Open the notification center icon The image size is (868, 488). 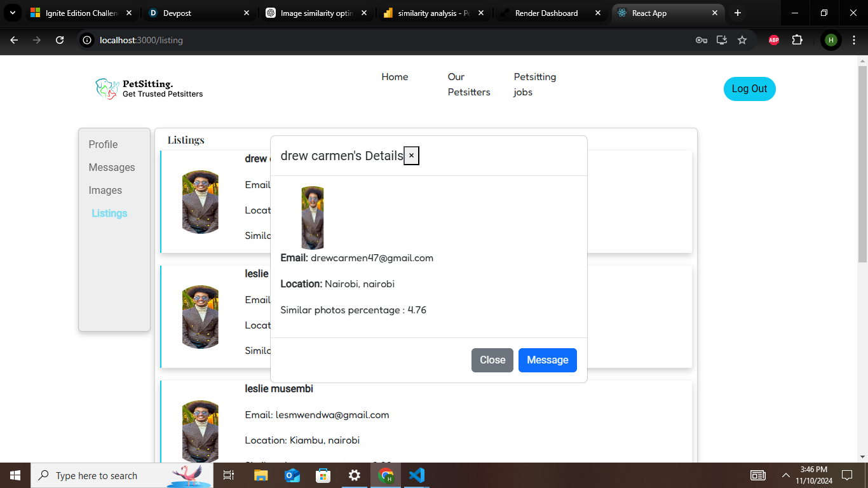[x=847, y=475]
